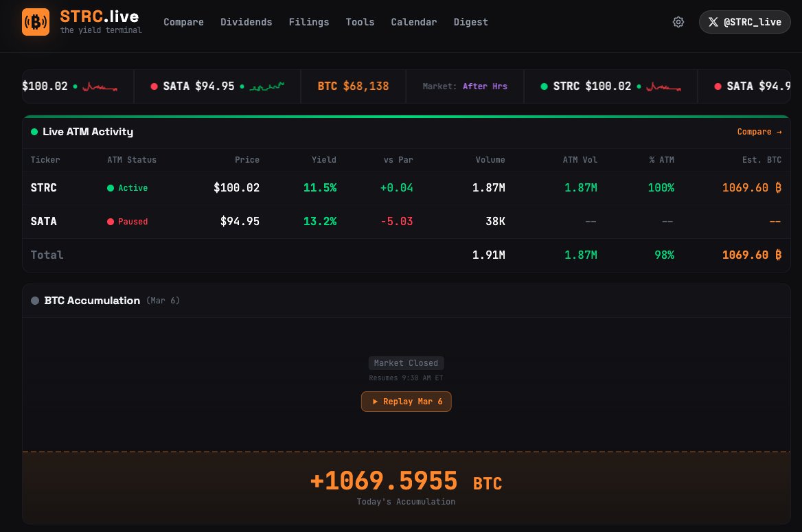Click the STRC red sparkline chart in ticker
The height and width of the screenshot is (532, 802).
[x=664, y=87]
